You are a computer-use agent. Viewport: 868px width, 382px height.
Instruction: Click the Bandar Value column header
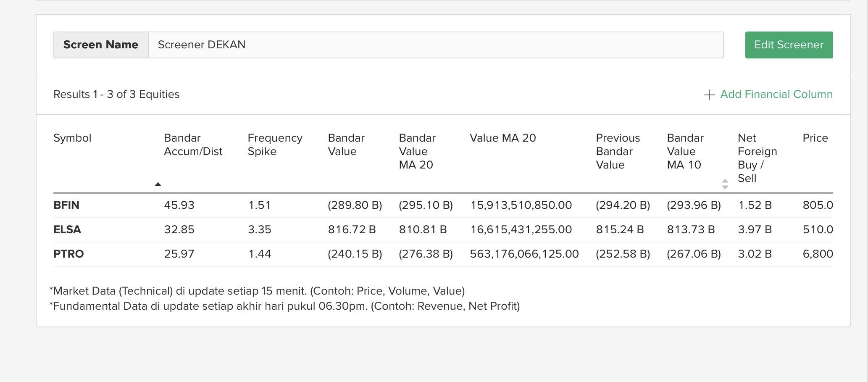pos(346,145)
